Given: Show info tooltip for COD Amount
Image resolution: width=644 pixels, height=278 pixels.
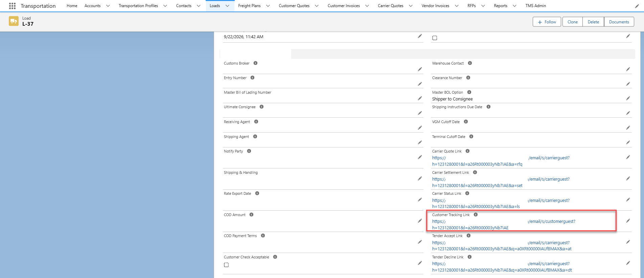Looking at the screenshot, I should pyautogui.click(x=251, y=215).
